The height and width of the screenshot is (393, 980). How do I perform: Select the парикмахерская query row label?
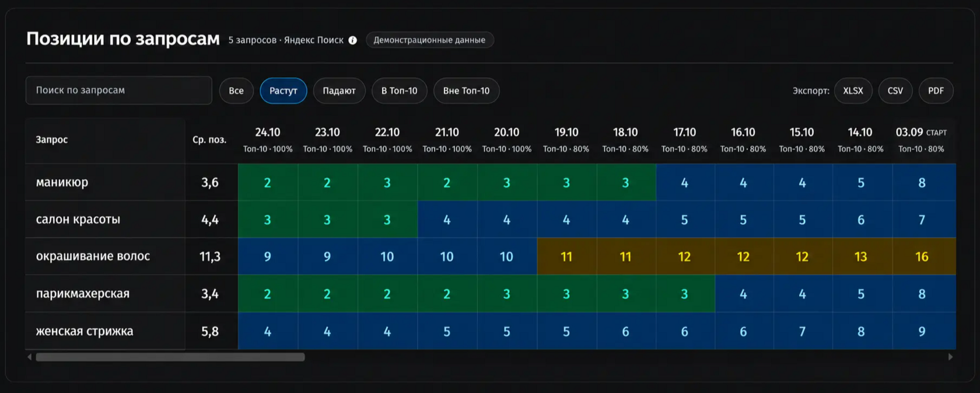point(83,293)
